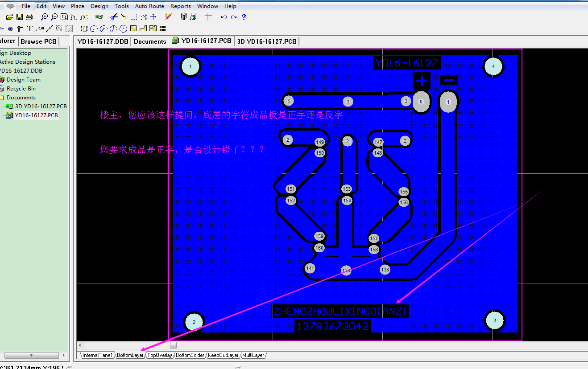This screenshot has height=369, width=588.
Task: Open the Design menu
Action: (x=99, y=6)
